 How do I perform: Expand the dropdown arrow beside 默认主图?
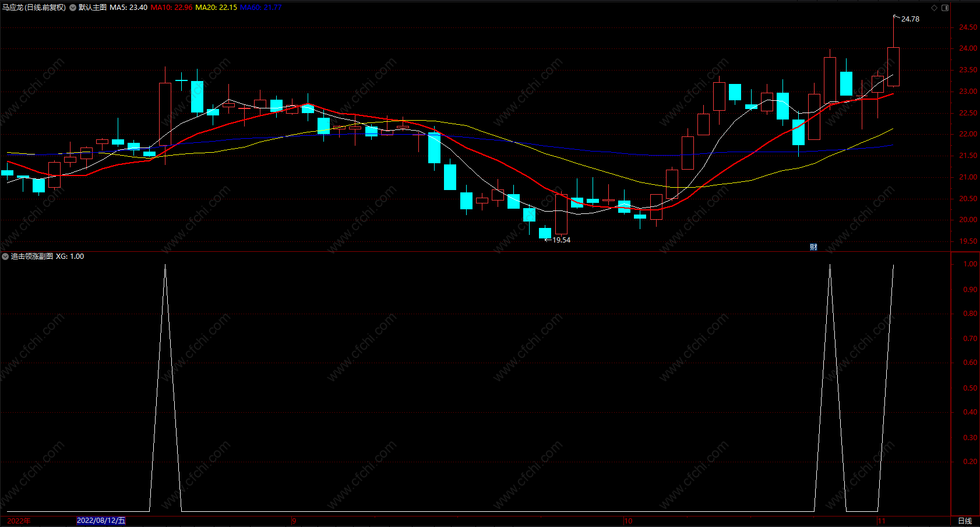pos(73,8)
